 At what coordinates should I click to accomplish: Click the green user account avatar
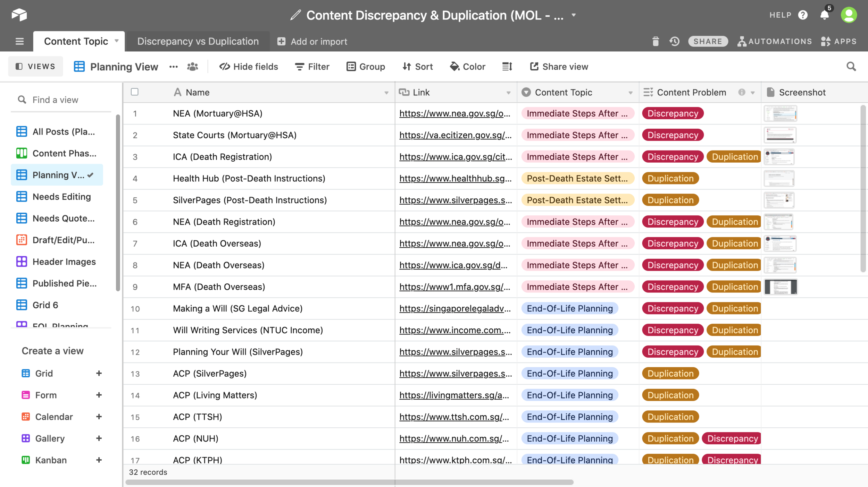coord(849,15)
